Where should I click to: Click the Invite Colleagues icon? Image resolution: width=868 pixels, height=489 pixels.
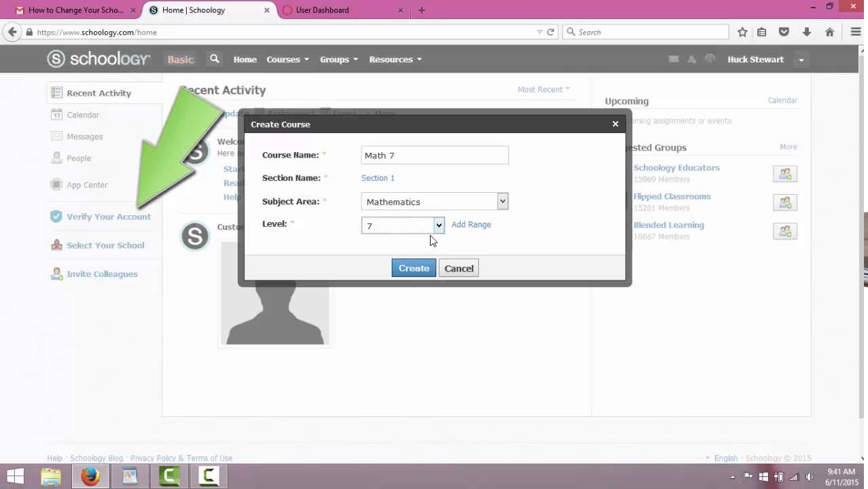(x=56, y=274)
